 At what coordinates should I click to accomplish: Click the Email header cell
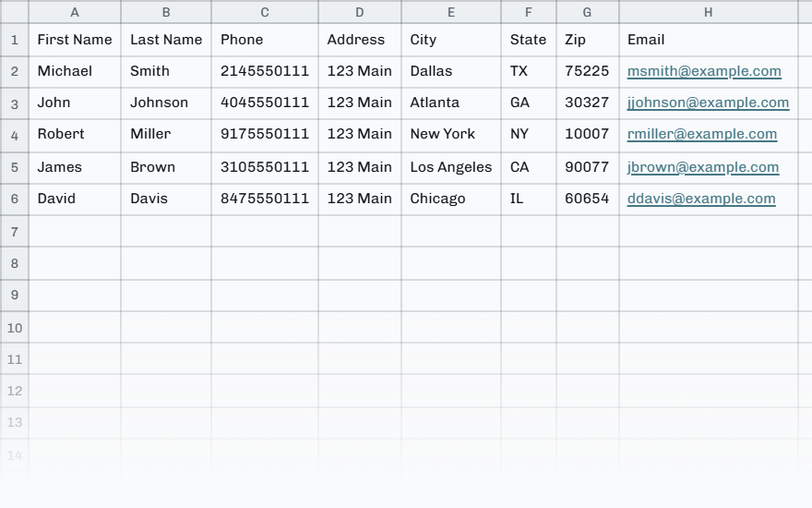coord(708,40)
